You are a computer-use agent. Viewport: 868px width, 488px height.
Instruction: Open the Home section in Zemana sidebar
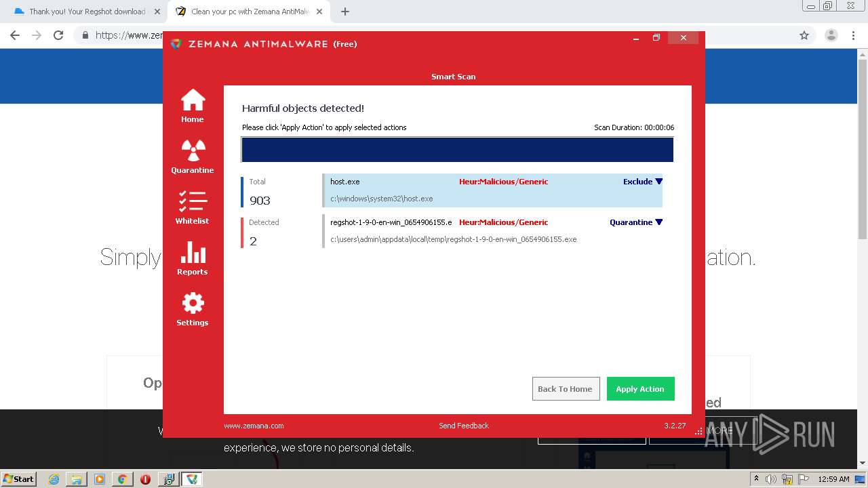(193, 106)
